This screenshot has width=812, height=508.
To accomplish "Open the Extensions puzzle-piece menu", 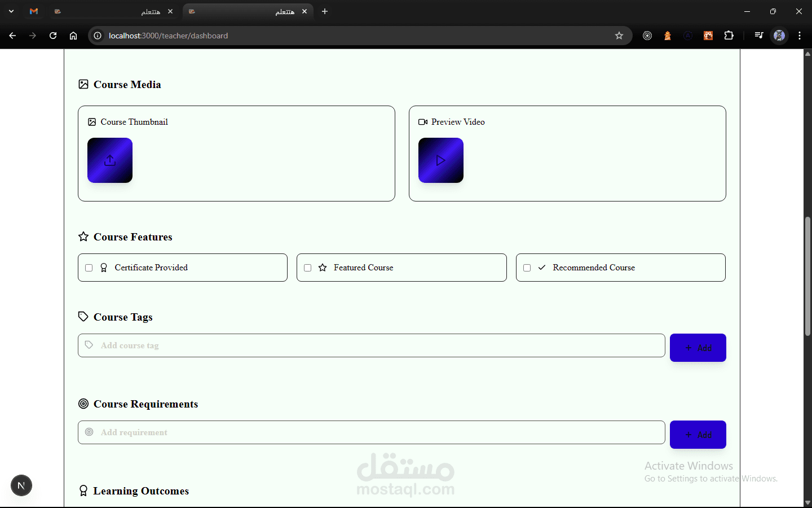I will pos(729,36).
